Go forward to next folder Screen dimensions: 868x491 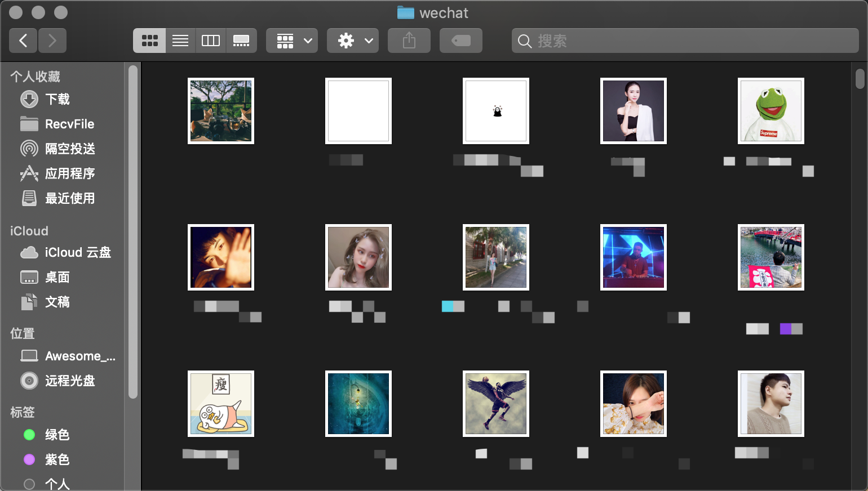52,41
